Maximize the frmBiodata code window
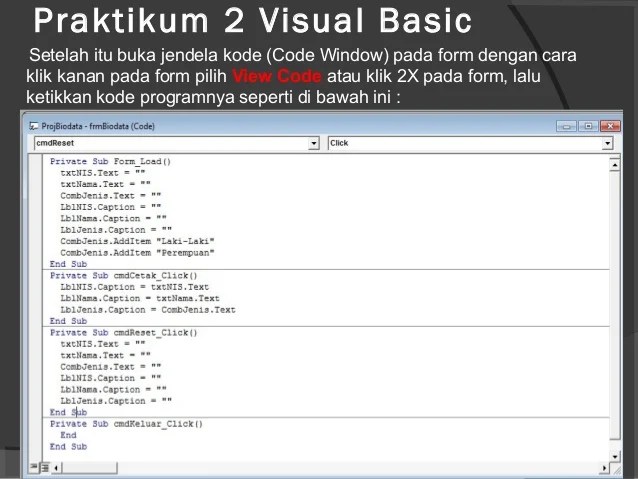Screen dimensions: 638x479 [588, 126]
